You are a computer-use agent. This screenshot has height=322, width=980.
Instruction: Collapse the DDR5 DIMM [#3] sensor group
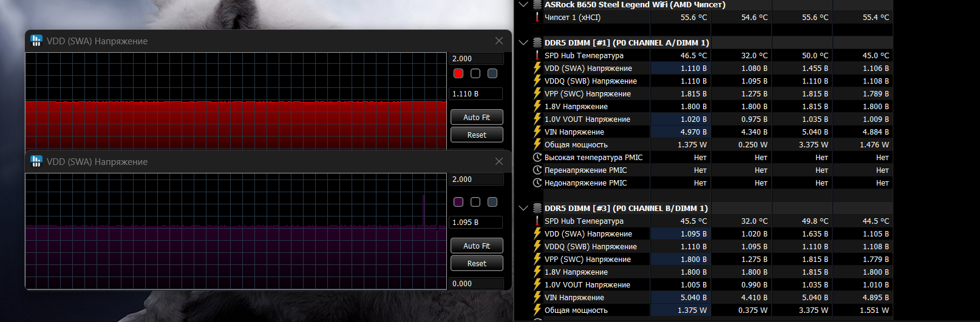pos(523,208)
